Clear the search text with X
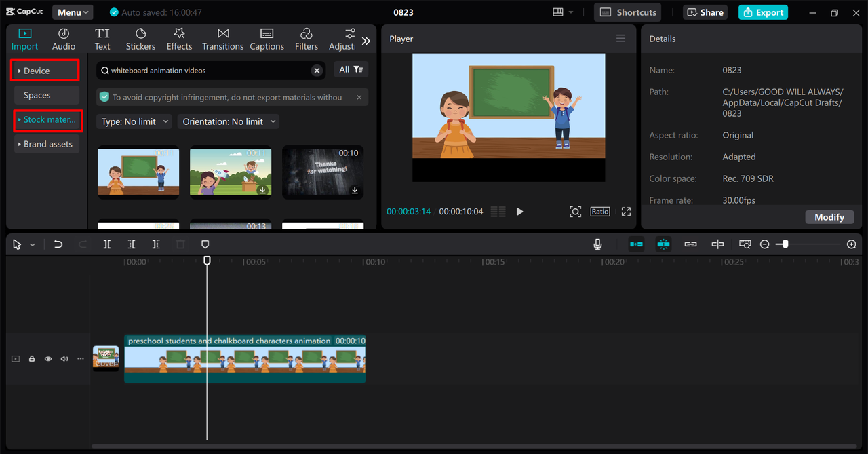868x454 pixels. [x=317, y=70]
